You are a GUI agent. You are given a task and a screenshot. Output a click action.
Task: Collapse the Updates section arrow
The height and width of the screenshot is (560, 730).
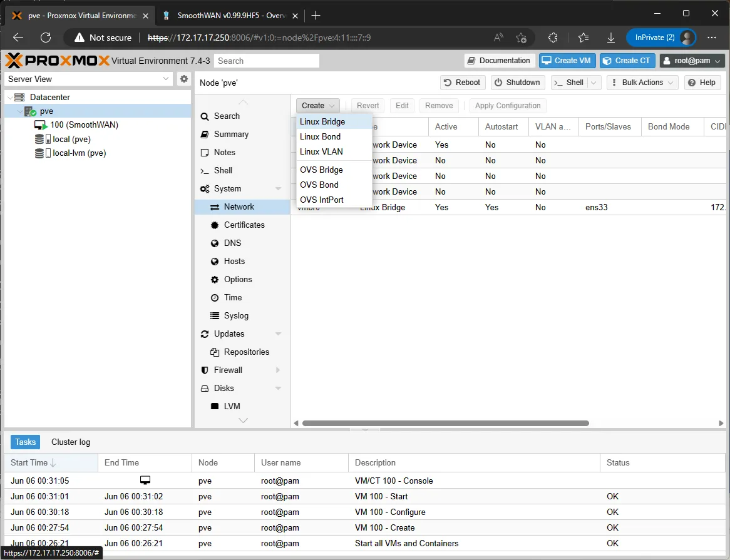[278, 334]
